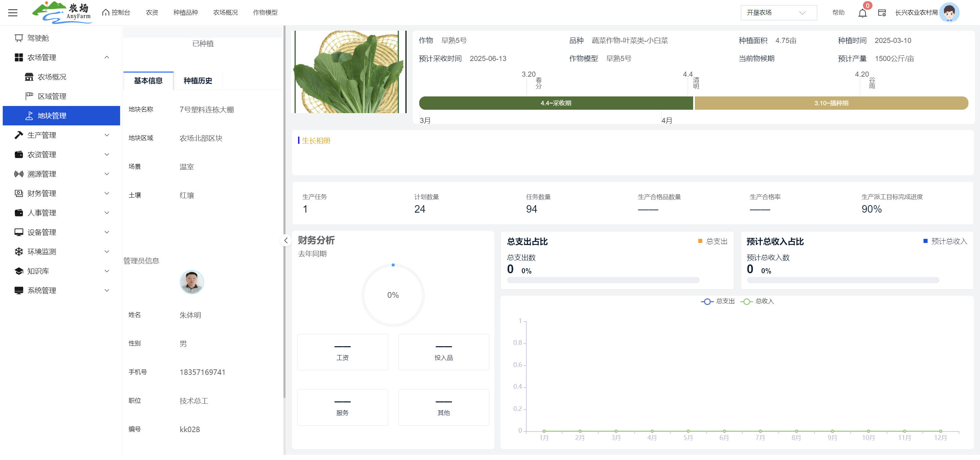
Task: Click the 4.4~采收期 timeline bar
Action: coord(555,103)
